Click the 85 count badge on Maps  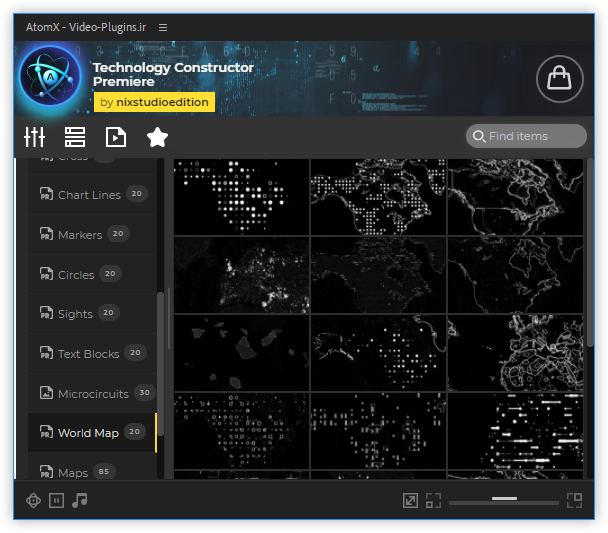pos(104,471)
